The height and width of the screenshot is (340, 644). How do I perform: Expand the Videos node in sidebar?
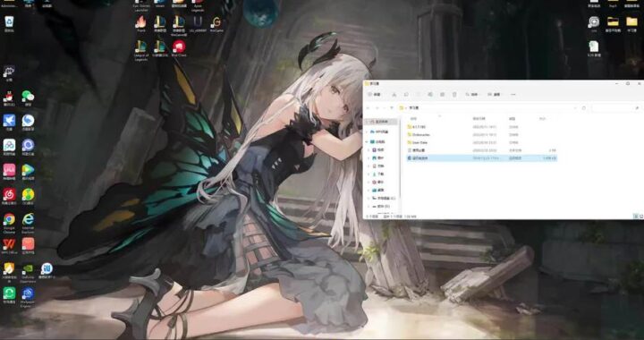tap(369, 150)
